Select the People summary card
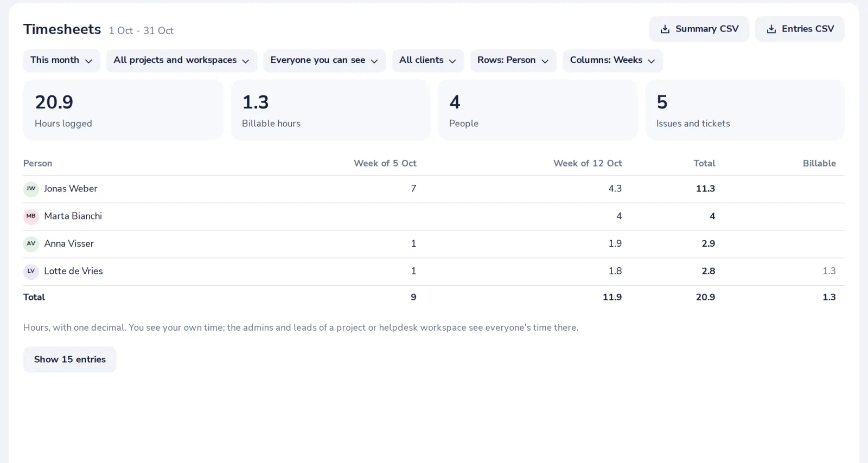This screenshot has width=868, height=463. pos(538,110)
